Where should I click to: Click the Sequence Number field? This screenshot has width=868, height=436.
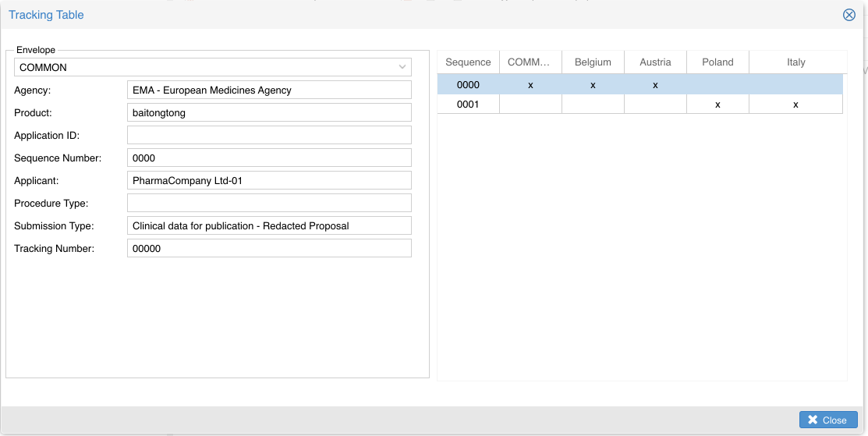coord(269,158)
